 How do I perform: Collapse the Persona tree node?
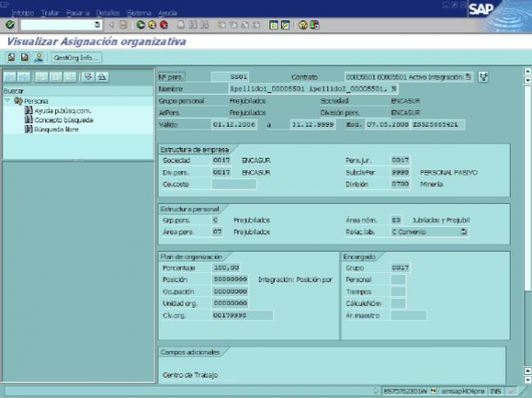tap(7, 100)
